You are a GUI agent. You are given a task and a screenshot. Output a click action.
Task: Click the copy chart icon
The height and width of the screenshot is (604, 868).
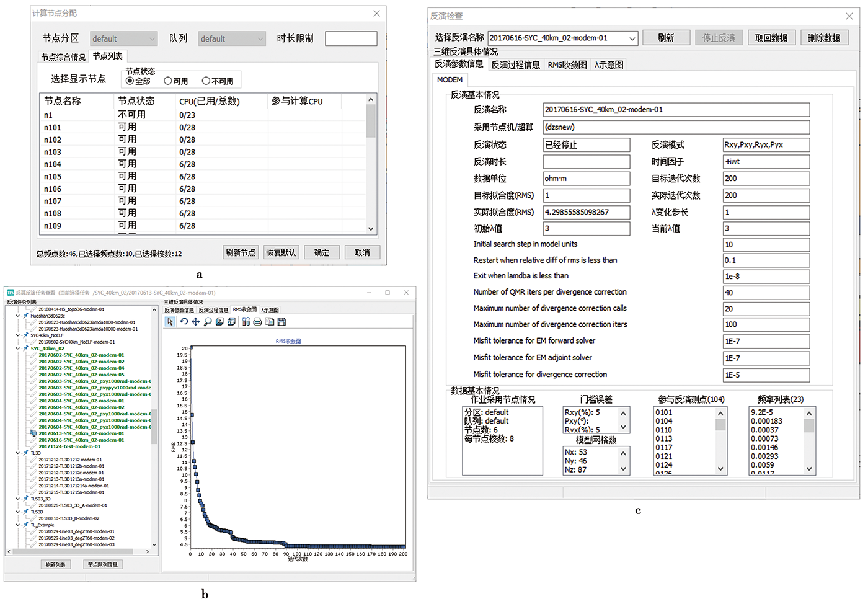[270, 321]
